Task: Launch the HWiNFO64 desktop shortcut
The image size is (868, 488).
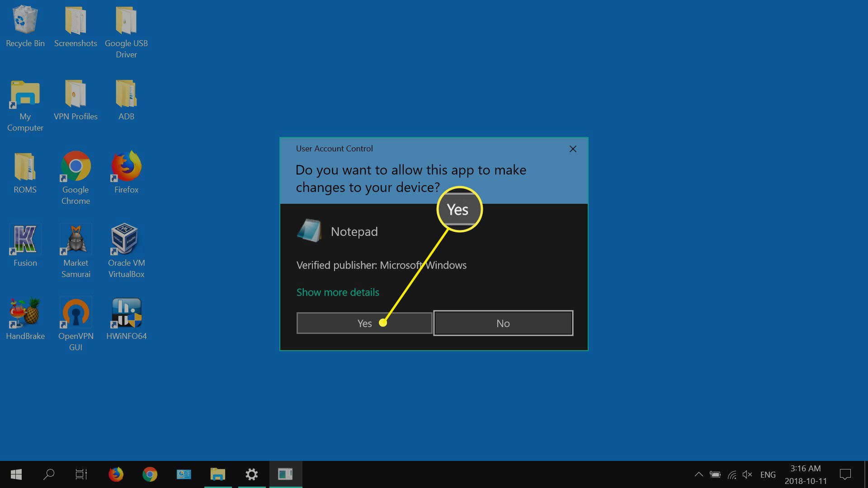Action: click(x=126, y=319)
